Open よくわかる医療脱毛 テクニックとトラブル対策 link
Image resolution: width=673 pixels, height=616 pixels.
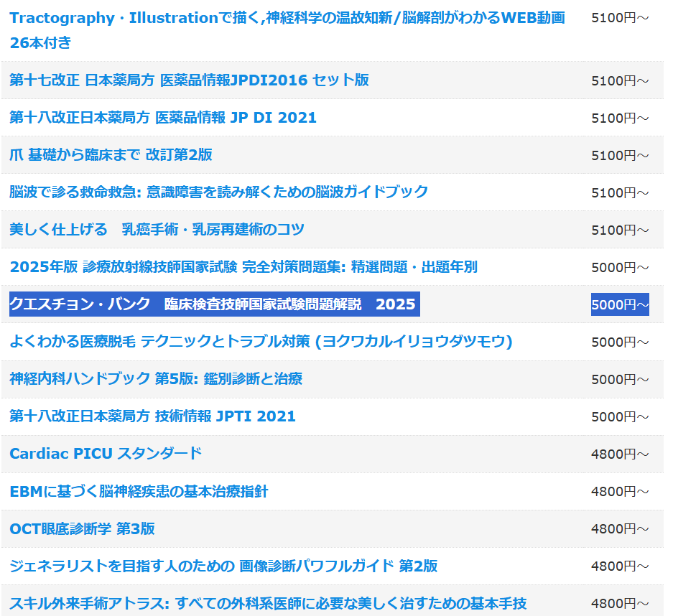(x=261, y=342)
